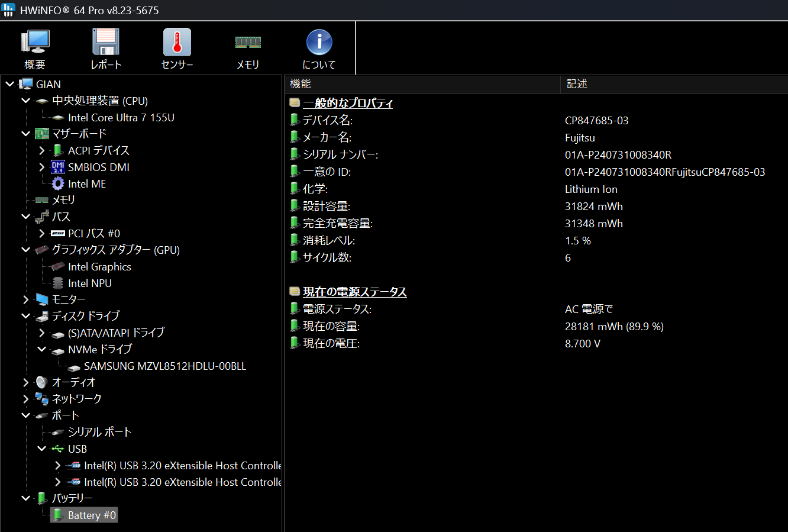Expand the SMBIOS DMI node
Image resolution: width=788 pixels, height=532 pixels.
tap(42, 167)
